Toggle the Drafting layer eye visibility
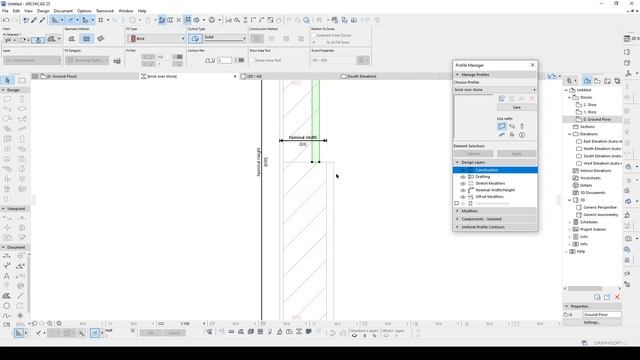 [x=463, y=177]
